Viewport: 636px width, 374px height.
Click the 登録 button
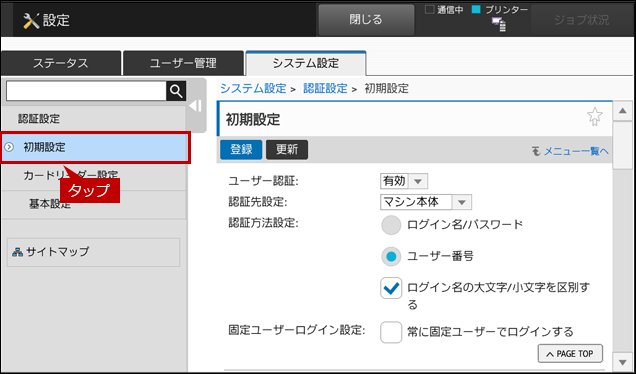pyautogui.click(x=241, y=150)
